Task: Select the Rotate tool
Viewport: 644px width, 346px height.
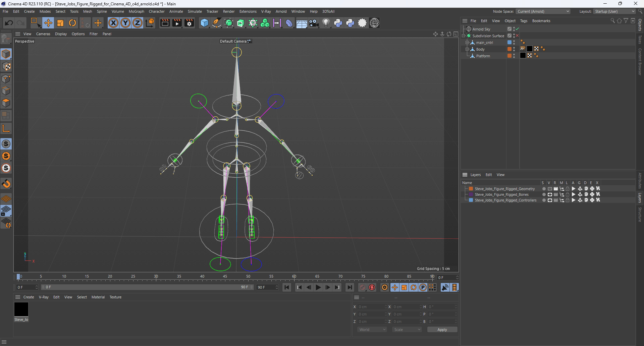Action: click(x=72, y=23)
